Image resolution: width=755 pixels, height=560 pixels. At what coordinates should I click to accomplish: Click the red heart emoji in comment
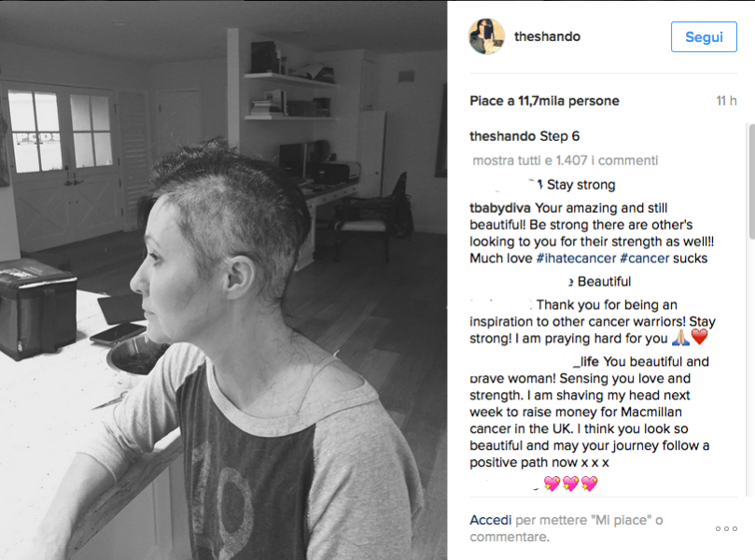(x=700, y=337)
